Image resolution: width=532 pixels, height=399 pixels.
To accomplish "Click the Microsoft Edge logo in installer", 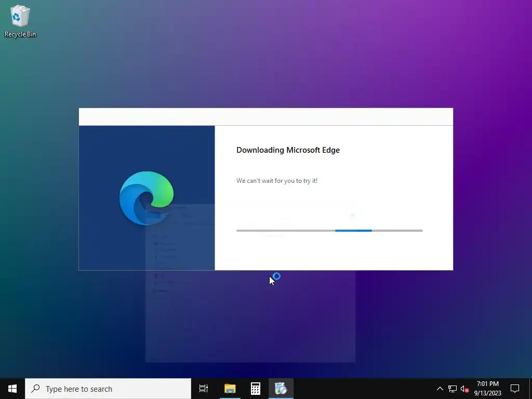I will (x=147, y=198).
